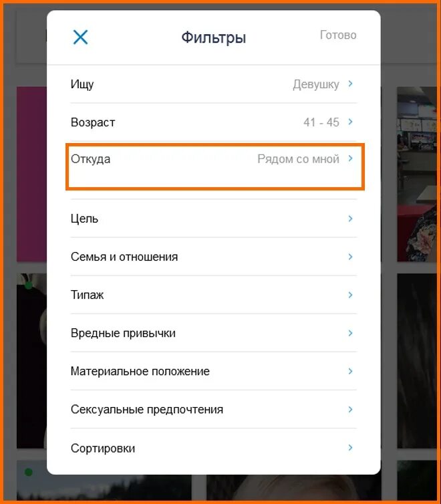Click the chevron for Сексуальные предпочтения
This screenshot has width=441, height=504.
(x=350, y=410)
